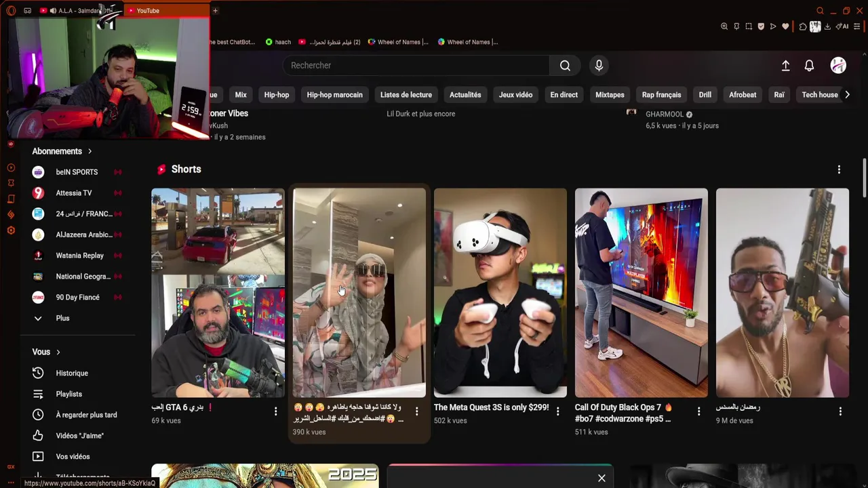Select the En direct filter chip
This screenshot has height=488, width=868.
[564, 95]
